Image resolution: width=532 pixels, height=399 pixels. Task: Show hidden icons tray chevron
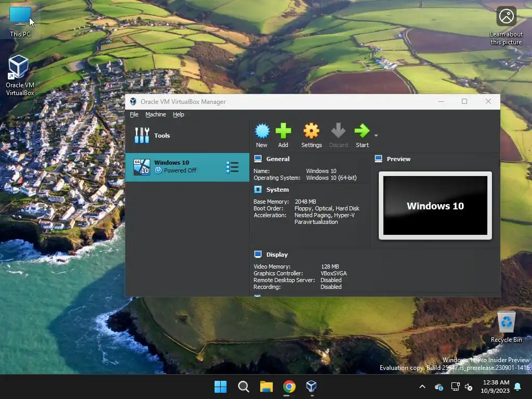pos(422,387)
